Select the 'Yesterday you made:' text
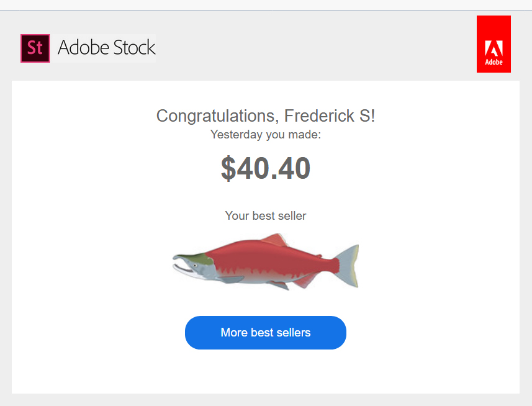The width and height of the screenshot is (532, 406). (266, 135)
